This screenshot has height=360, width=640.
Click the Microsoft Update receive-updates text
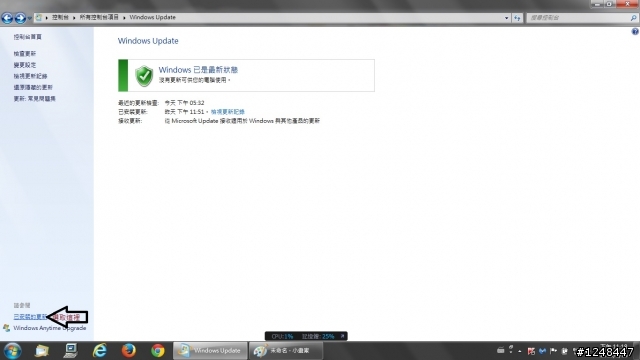click(x=242, y=121)
